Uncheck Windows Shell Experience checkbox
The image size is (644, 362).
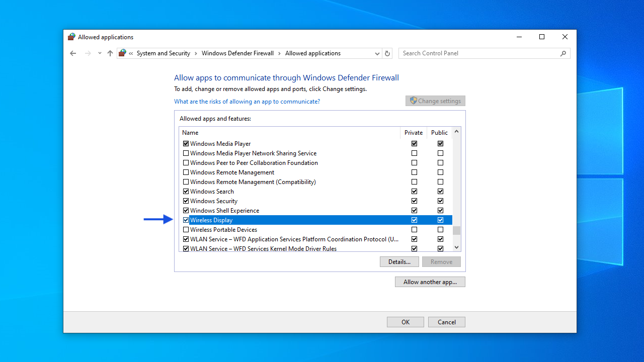click(186, 211)
